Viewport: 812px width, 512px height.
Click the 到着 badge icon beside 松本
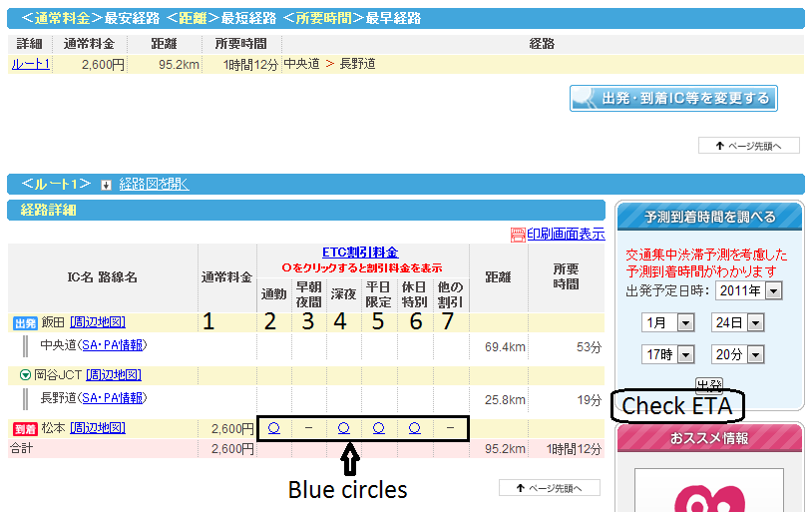25,429
